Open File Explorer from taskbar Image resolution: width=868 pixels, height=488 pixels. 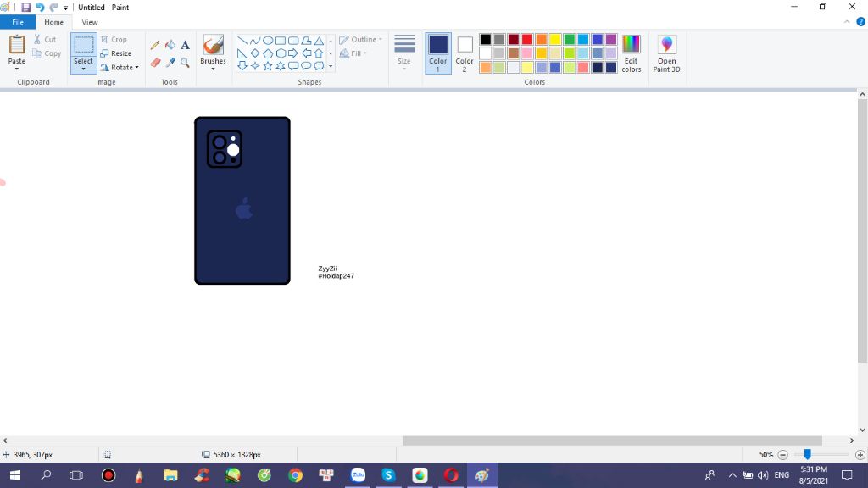pos(170,475)
